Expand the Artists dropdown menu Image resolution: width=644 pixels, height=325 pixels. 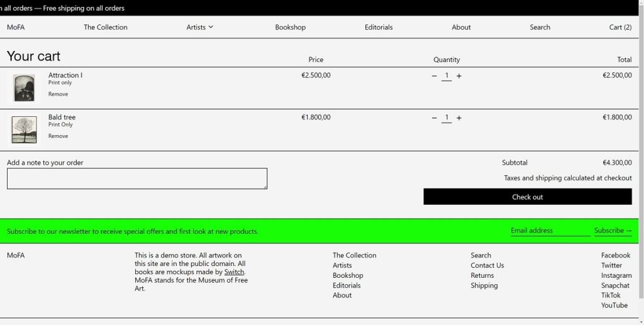click(199, 27)
